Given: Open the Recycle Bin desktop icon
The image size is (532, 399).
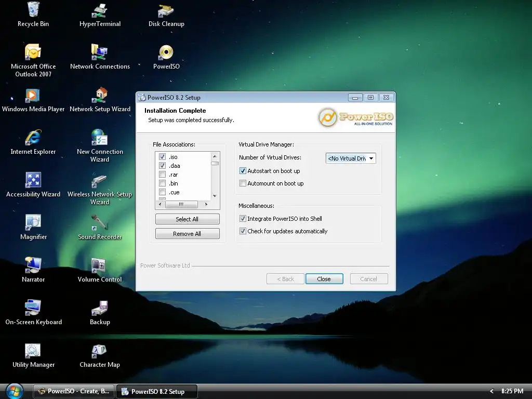Looking at the screenshot, I should click(x=33, y=14).
